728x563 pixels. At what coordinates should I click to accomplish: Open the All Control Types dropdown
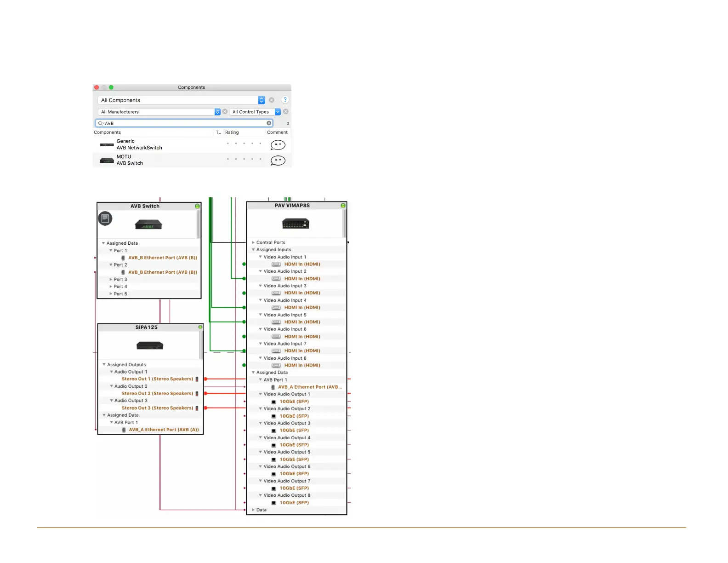[x=255, y=112]
